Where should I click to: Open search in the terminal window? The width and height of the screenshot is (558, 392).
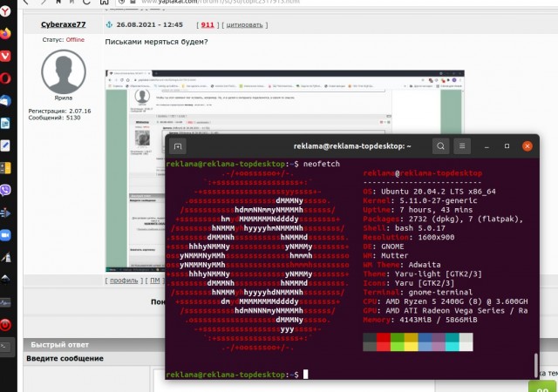(x=440, y=146)
